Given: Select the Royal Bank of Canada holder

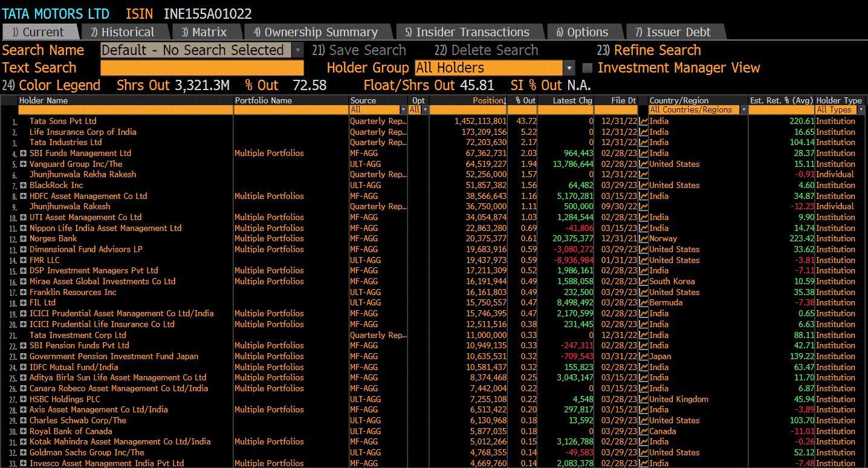Looking at the screenshot, I should [x=71, y=431].
